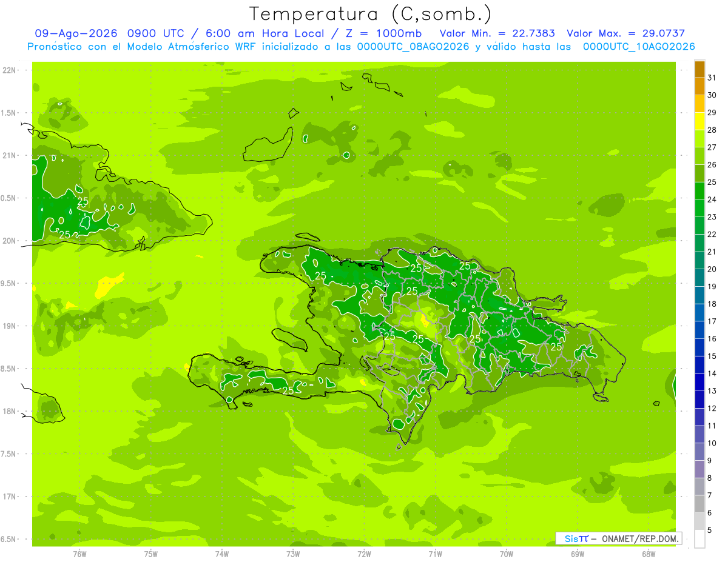Pick the green swatch between 24 and 25
The image size is (728, 562).
pyautogui.click(x=699, y=191)
